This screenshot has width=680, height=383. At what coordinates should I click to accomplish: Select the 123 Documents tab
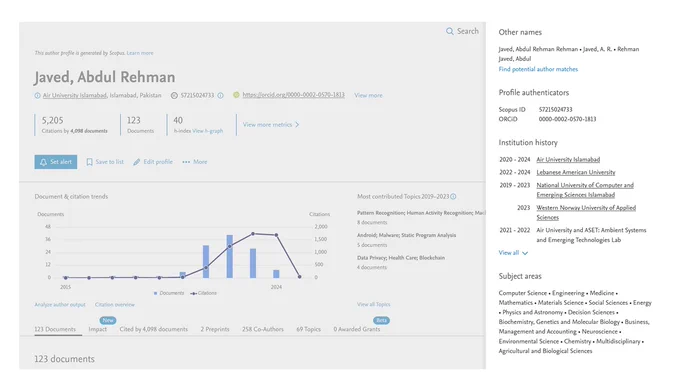pos(55,329)
